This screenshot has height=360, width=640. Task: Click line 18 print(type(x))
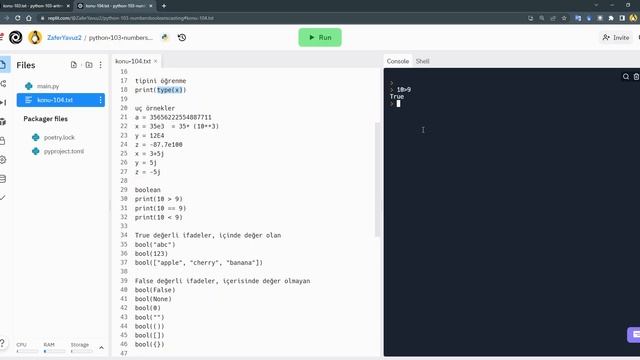click(x=160, y=90)
